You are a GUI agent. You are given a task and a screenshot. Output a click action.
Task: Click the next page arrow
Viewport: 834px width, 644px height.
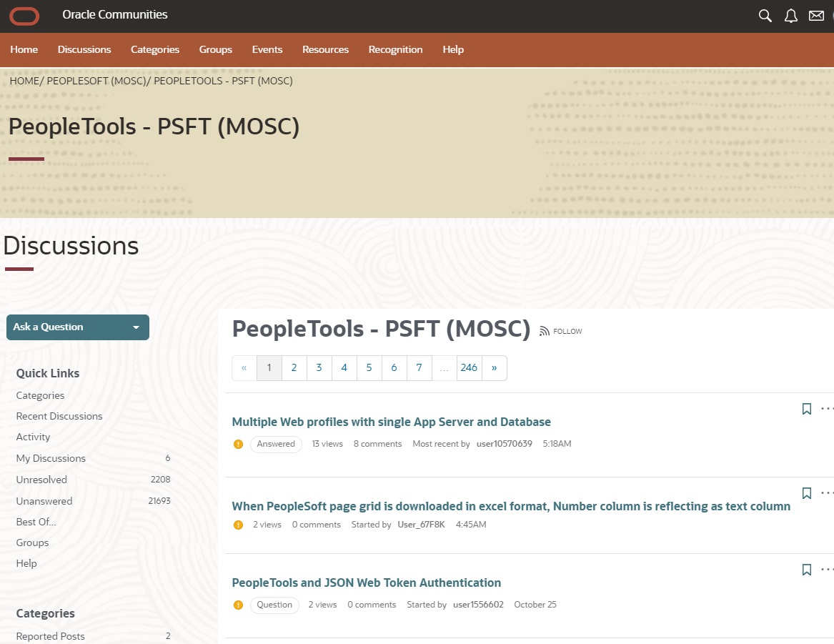pos(494,367)
